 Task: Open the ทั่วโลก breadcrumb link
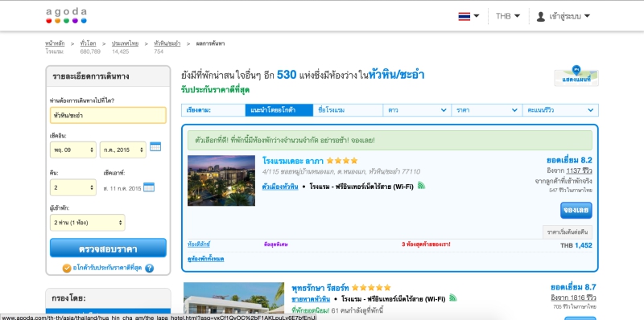(88, 43)
